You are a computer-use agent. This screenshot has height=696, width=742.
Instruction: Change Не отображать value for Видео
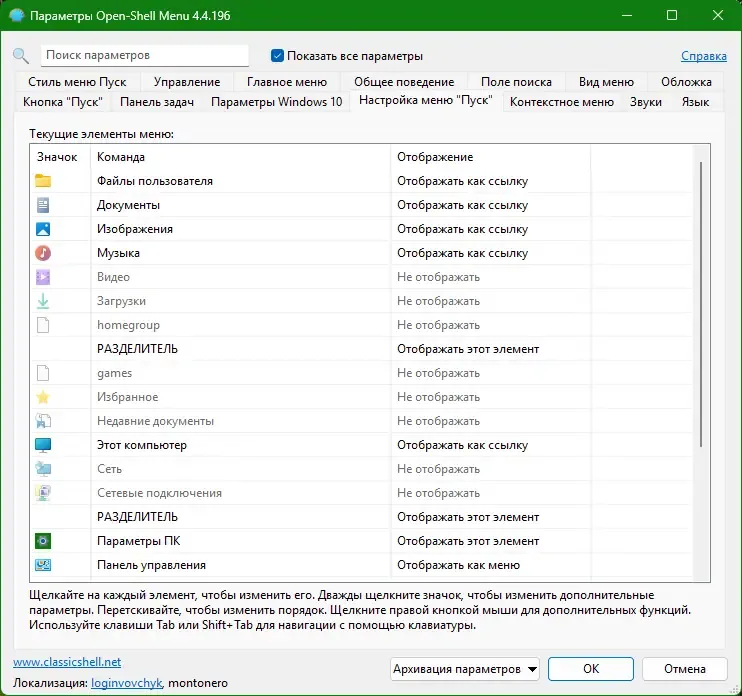tap(438, 277)
